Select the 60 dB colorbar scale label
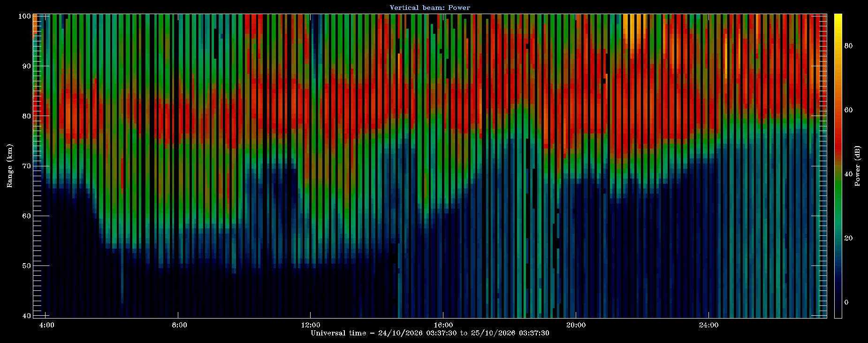This screenshot has height=343, width=868. [x=848, y=110]
